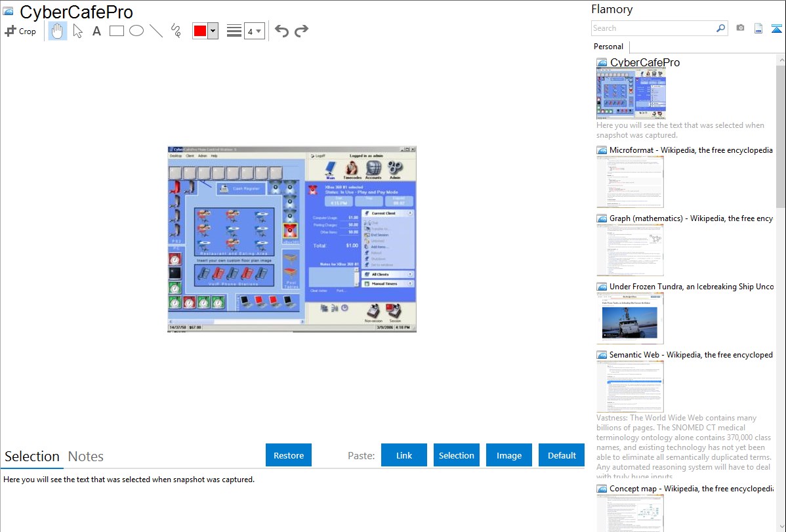786x532 pixels.
Task: Switch to the Selection tab
Action: pyautogui.click(x=32, y=457)
